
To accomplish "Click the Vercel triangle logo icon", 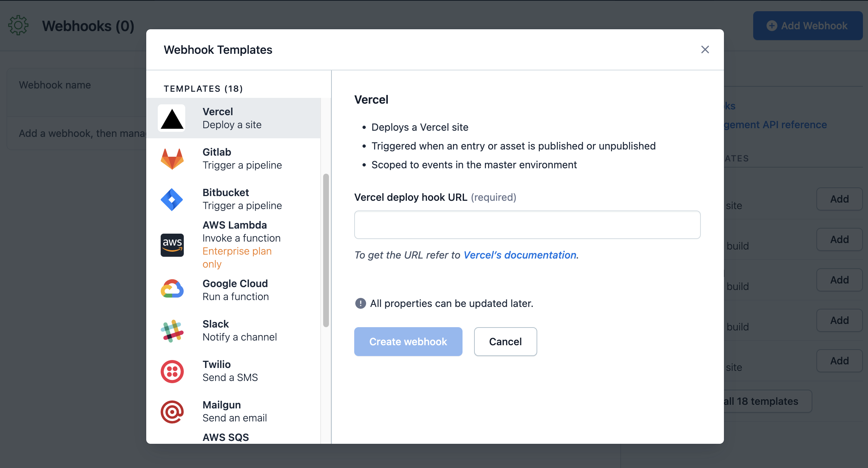I will [172, 118].
